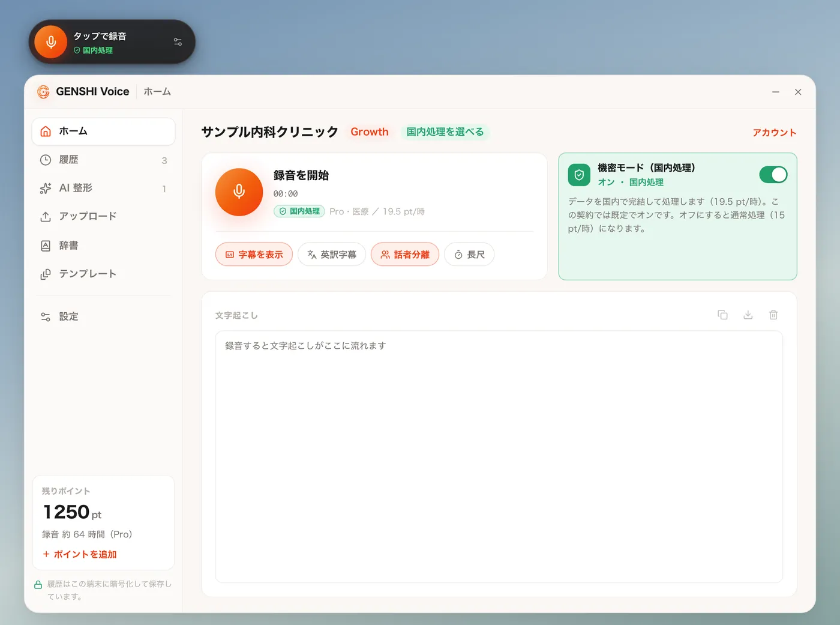The height and width of the screenshot is (625, 840).
Task: Open アップロード in the sidebar
Action: coord(103,216)
